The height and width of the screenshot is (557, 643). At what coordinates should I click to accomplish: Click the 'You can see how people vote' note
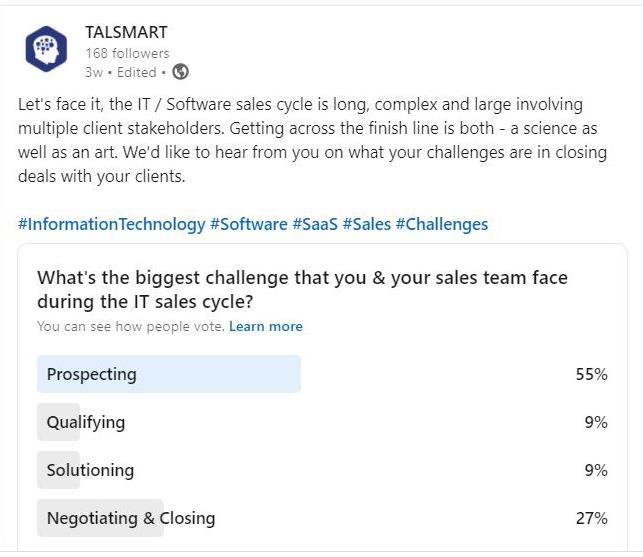(x=130, y=327)
